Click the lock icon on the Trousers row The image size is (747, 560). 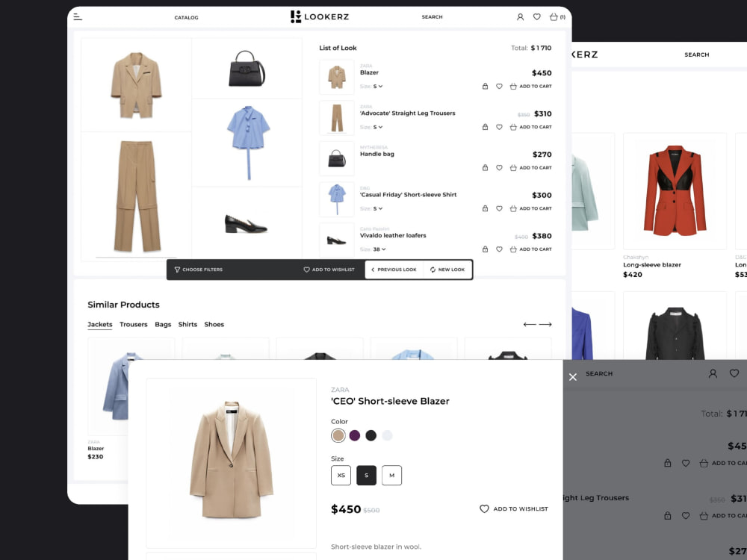tap(485, 127)
